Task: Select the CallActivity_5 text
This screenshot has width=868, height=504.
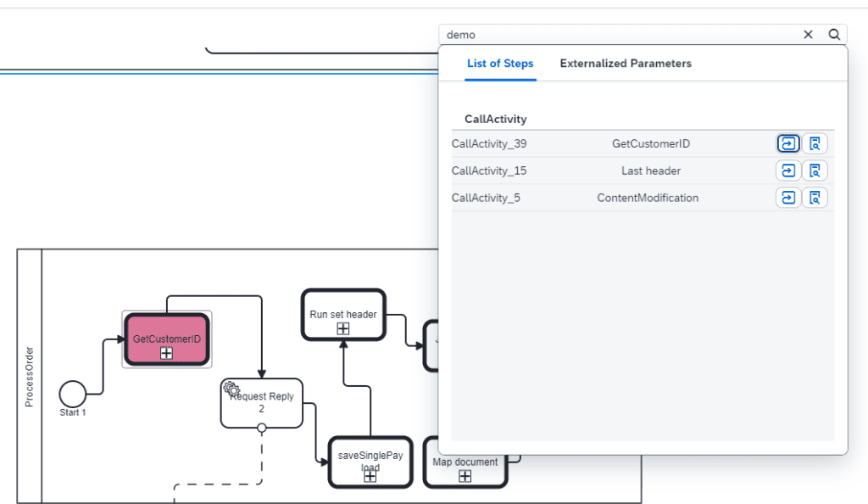Action: (x=486, y=198)
